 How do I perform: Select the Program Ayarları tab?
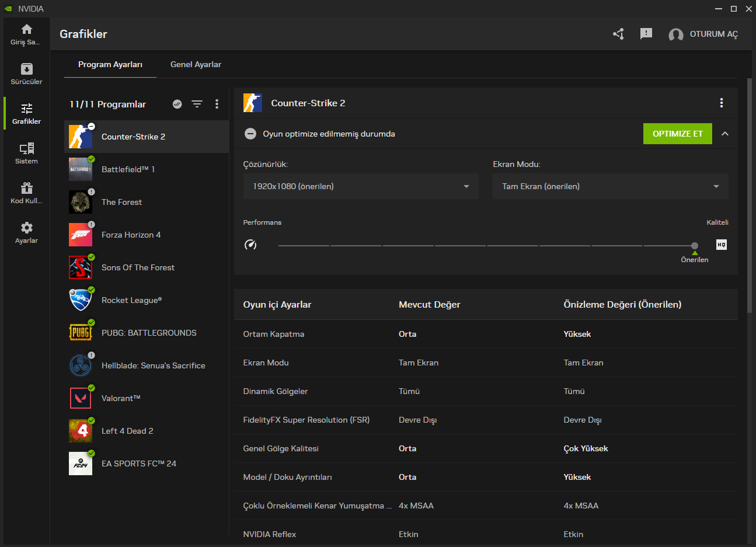(110, 64)
